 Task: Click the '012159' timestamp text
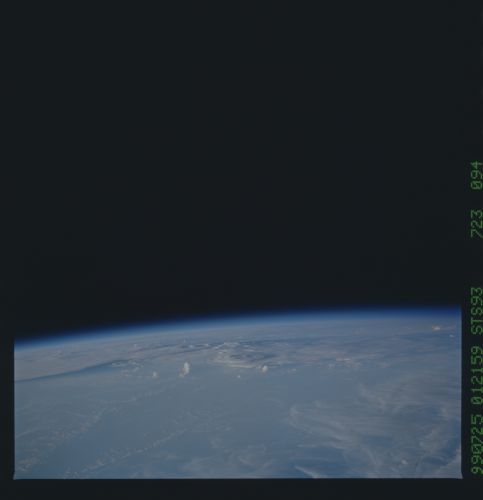click(476, 376)
